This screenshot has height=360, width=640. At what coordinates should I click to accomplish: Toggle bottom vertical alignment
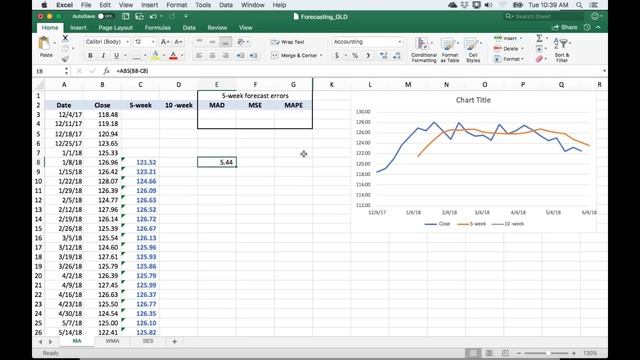coord(225,42)
